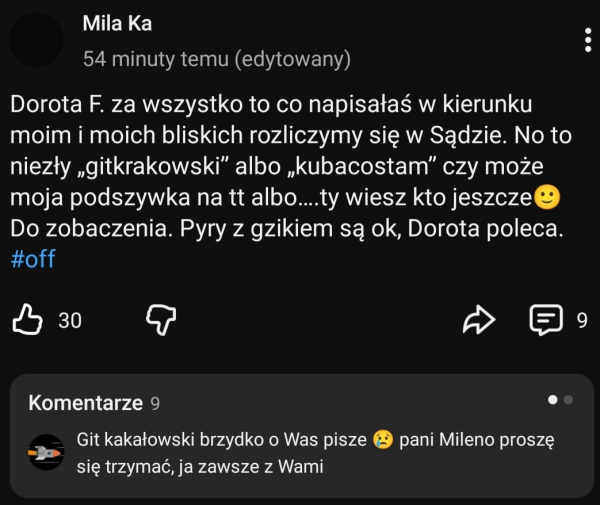Expand the Komentarze section header
600x505 pixels.
(x=86, y=403)
